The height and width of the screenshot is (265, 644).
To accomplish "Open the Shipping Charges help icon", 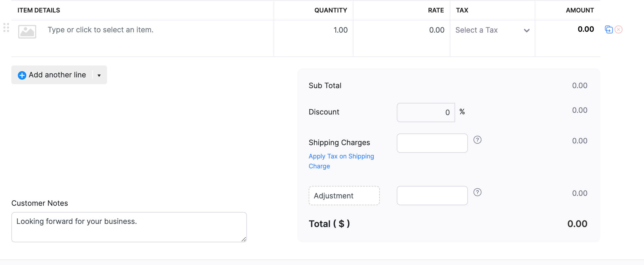I will (477, 140).
